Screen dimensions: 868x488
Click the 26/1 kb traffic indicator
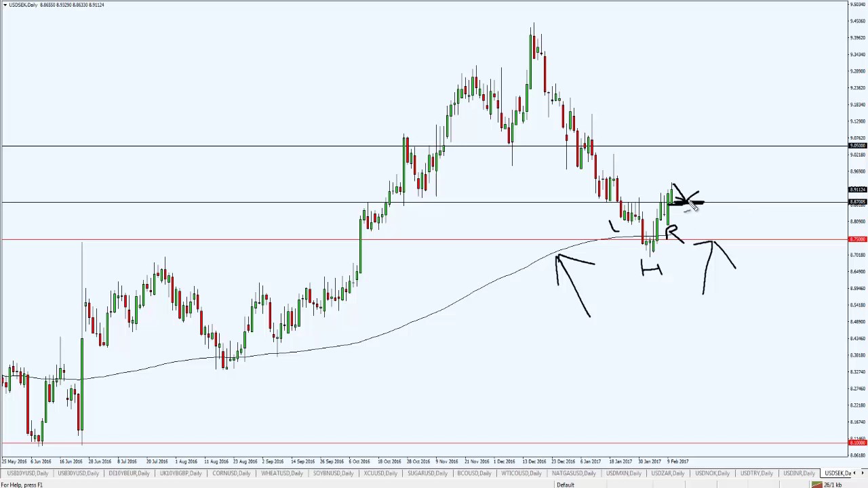click(x=833, y=485)
